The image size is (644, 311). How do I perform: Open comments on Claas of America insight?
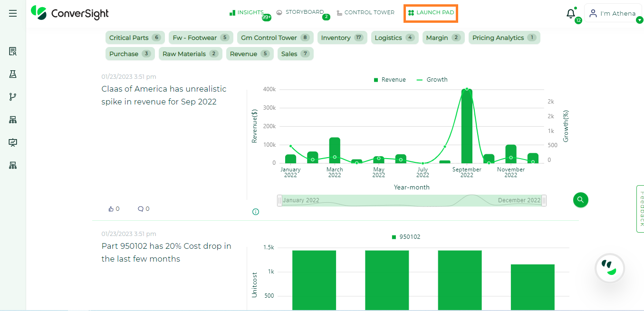click(x=141, y=209)
